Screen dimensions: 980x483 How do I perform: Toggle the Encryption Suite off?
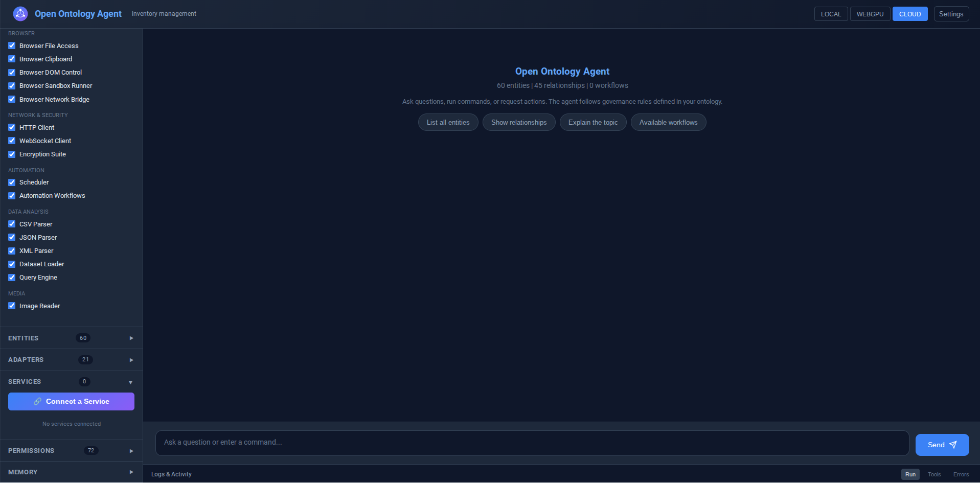click(x=12, y=154)
